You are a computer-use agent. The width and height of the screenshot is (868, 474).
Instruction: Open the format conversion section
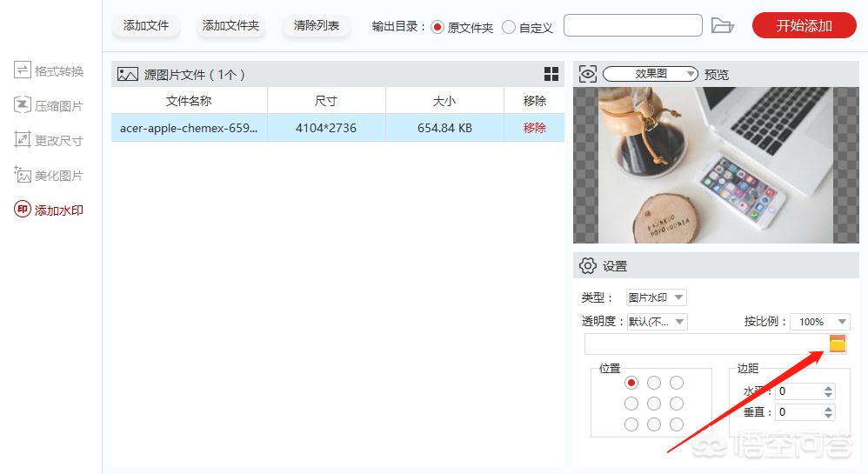(49, 70)
